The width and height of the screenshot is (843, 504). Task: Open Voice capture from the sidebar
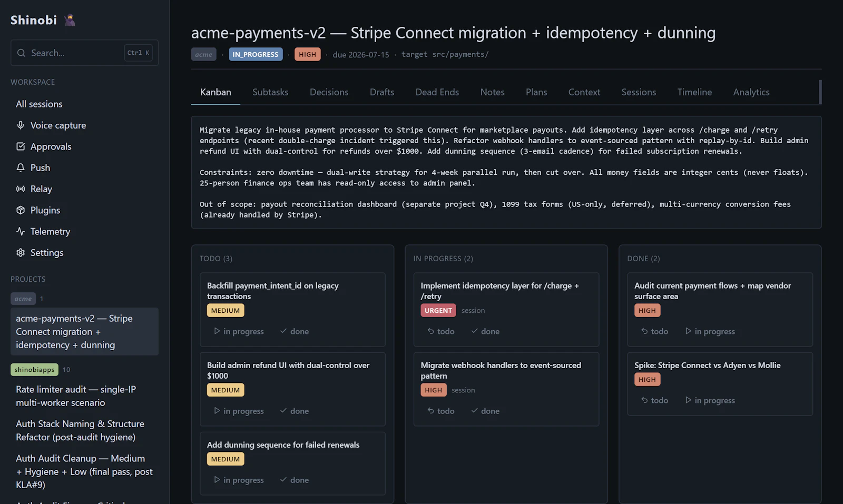[84, 125]
